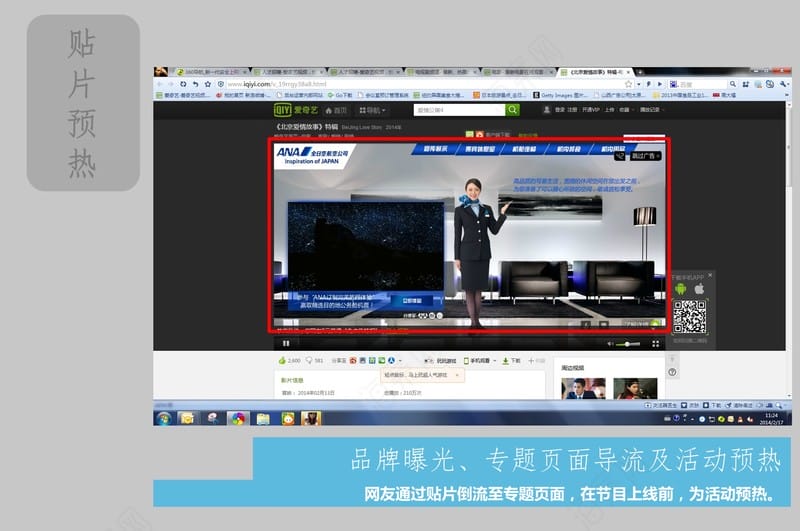
Task: Click the address bar with iqiyi.com URL
Action: pos(423,84)
